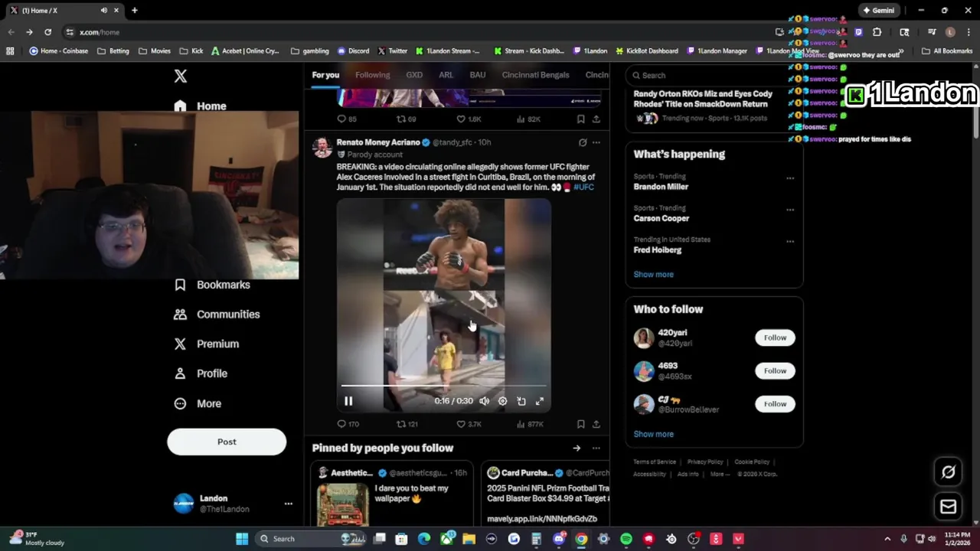Expand the video to fullscreen

coord(540,401)
